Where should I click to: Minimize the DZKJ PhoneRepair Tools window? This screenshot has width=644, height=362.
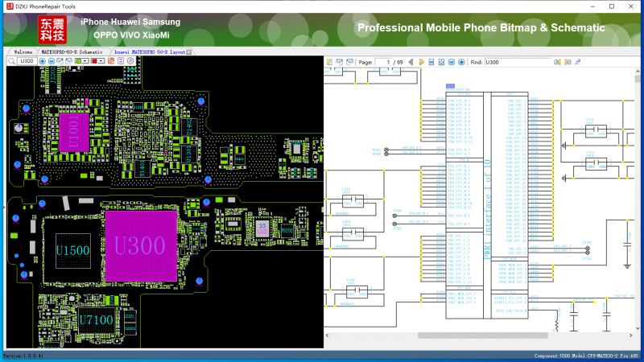coord(592,6)
